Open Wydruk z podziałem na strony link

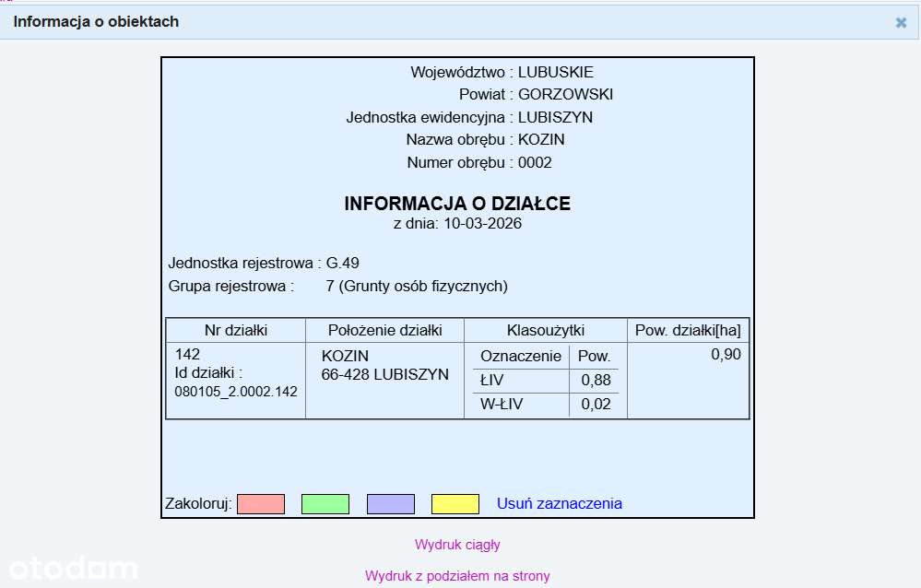[x=457, y=576]
